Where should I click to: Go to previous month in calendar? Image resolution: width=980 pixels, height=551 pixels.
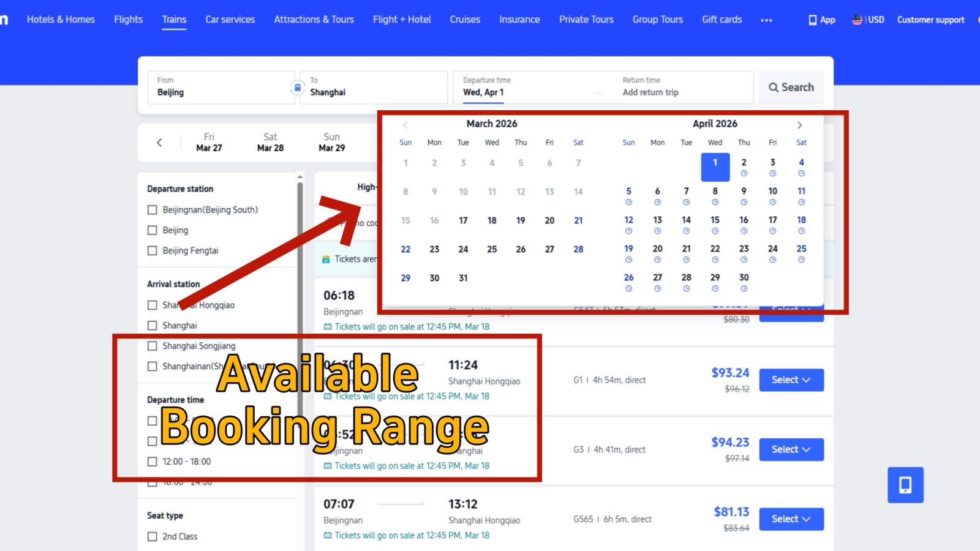(405, 125)
